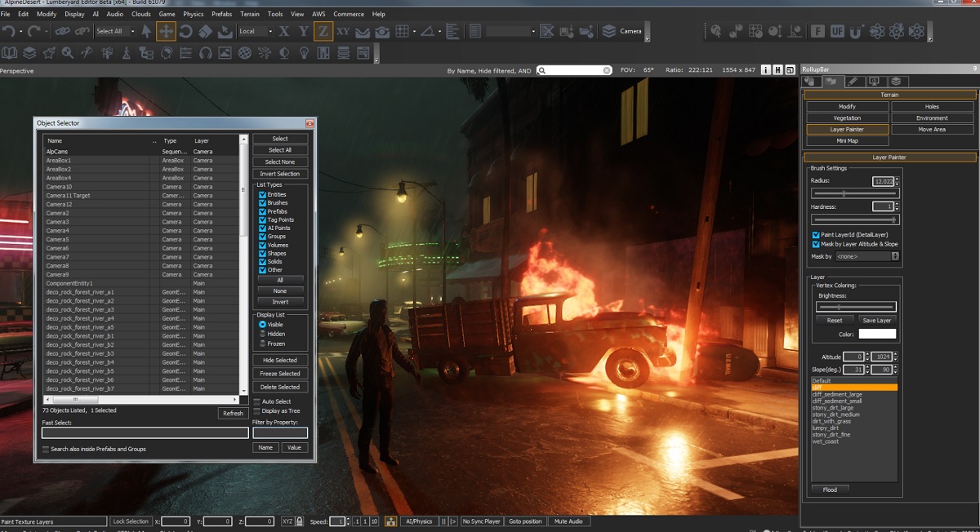The image size is (980, 532).
Task: Open the Clouds menu
Action: click(x=140, y=14)
